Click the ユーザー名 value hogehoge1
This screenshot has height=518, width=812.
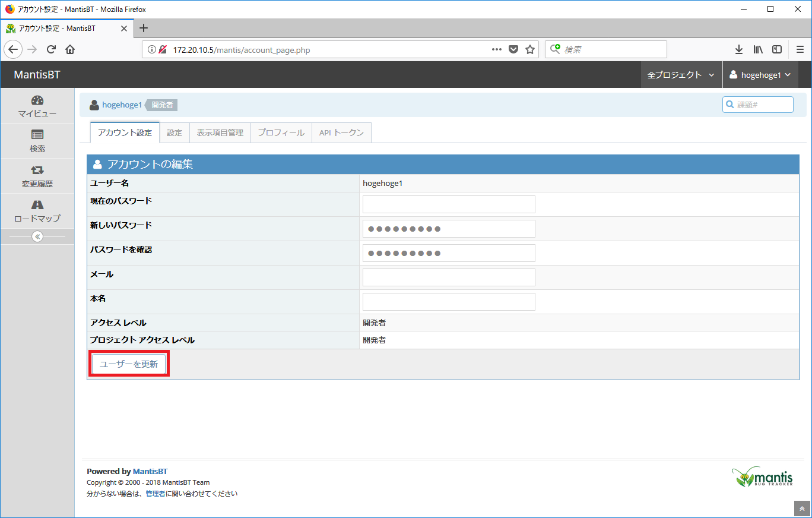click(x=383, y=184)
